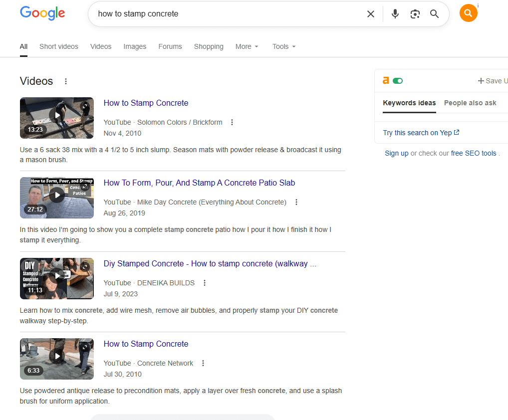
Task: Play the 13:23 video thumbnail
Action: pos(57,118)
